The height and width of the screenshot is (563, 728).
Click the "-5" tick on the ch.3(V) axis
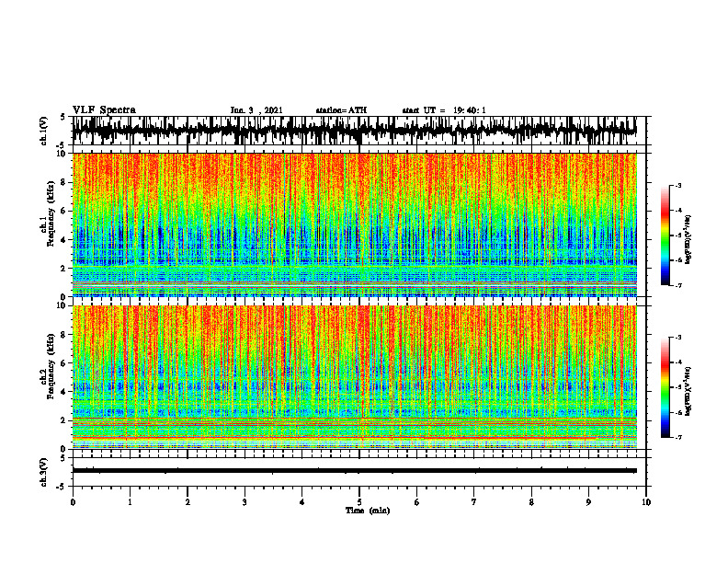(63, 487)
